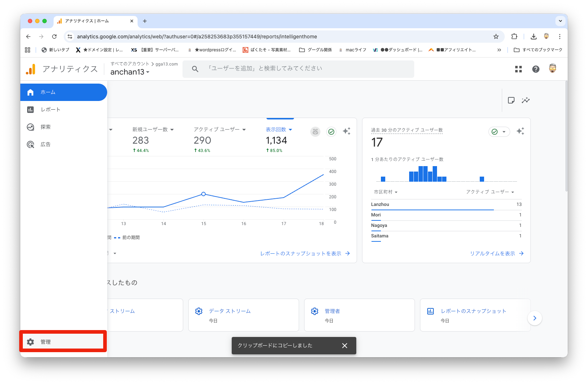This screenshot has height=384, width=588.
Task: Go to レポート in left navigation
Action: (x=50, y=110)
